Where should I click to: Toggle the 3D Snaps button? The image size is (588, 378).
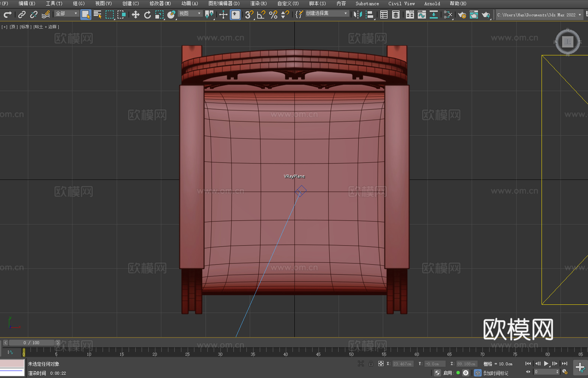249,14
